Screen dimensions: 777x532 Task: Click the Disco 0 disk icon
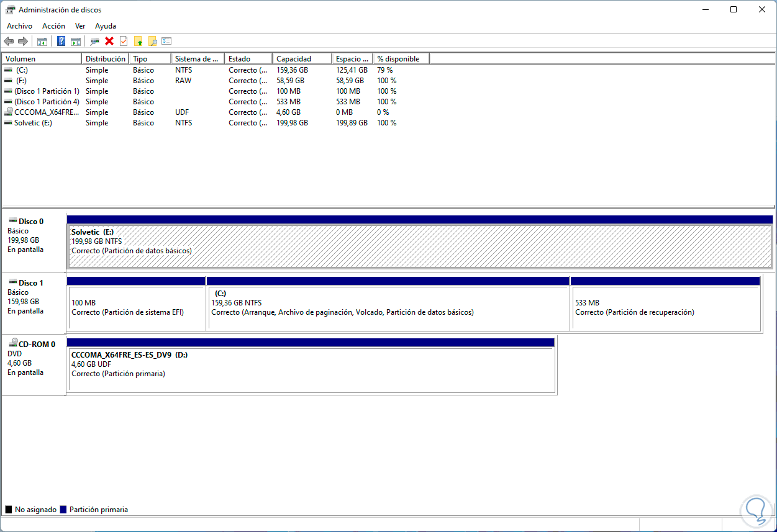coord(12,221)
